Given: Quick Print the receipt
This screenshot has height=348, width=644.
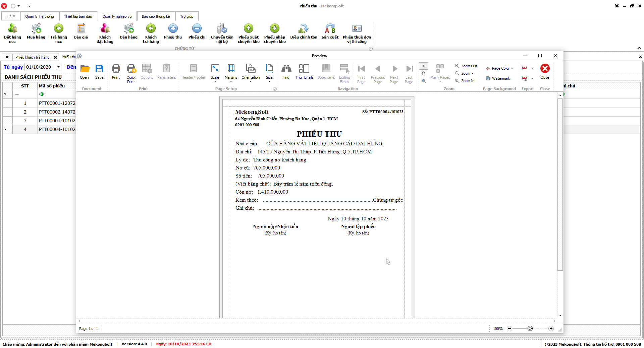Looking at the screenshot, I should click(131, 74).
